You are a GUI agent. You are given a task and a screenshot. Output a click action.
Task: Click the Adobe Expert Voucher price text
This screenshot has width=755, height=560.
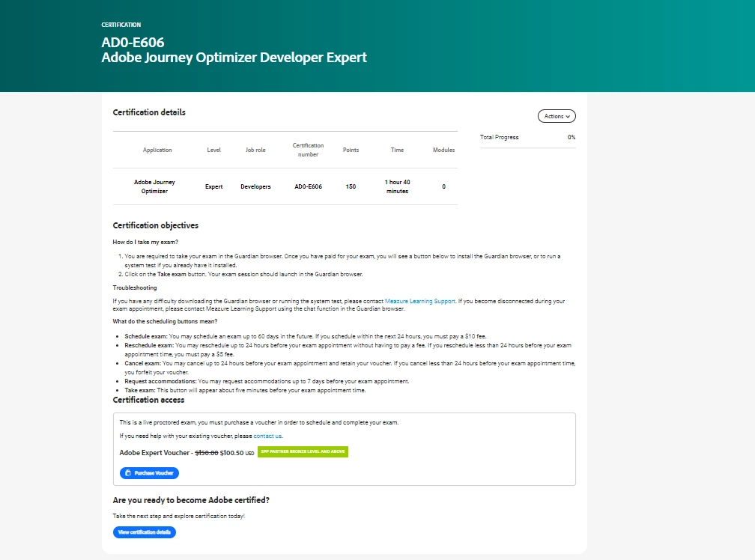(187, 453)
